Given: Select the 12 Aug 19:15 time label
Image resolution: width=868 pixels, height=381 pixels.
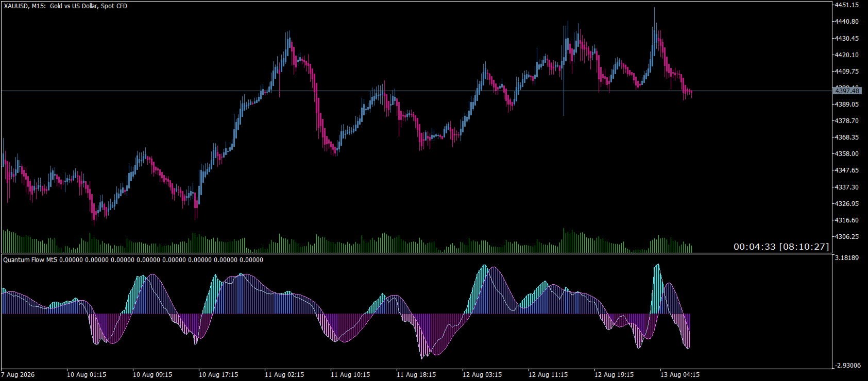Looking at the screenshot, I should coord(614,375).
